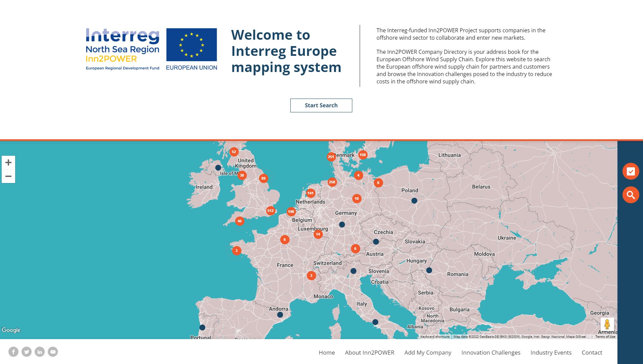Open the cluster marker 198 near Belgium

[291, 212]
